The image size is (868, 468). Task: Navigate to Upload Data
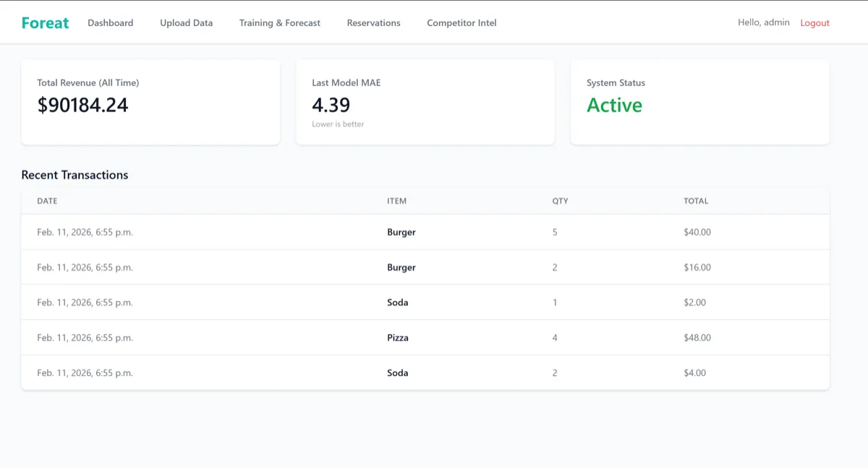[x=186, y=22]
